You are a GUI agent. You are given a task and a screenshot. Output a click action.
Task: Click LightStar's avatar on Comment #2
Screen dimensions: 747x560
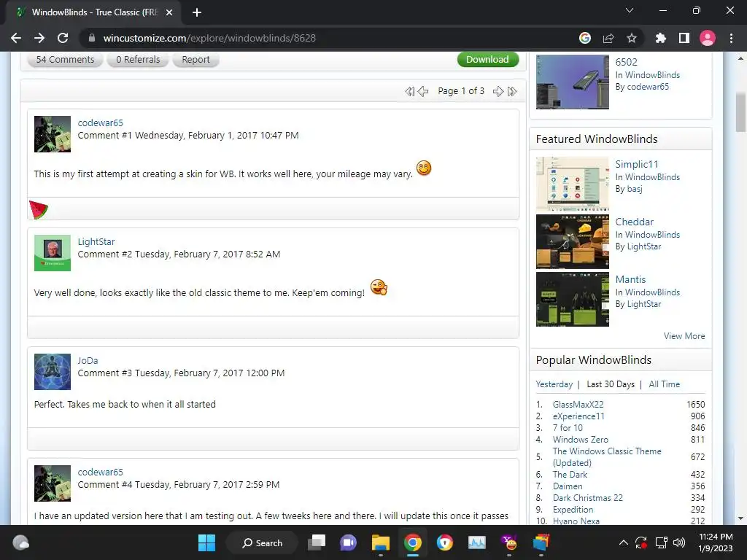click(53, 253)
